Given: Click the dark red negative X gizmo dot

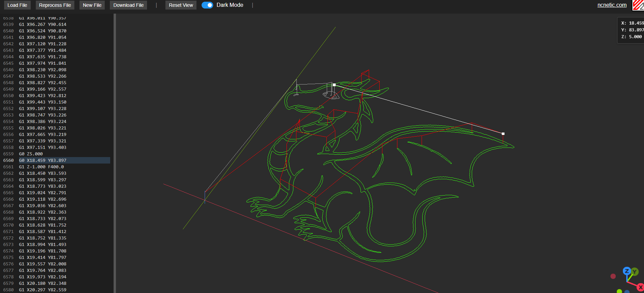Looking at the screenshot, I should (x=613, y=276).
